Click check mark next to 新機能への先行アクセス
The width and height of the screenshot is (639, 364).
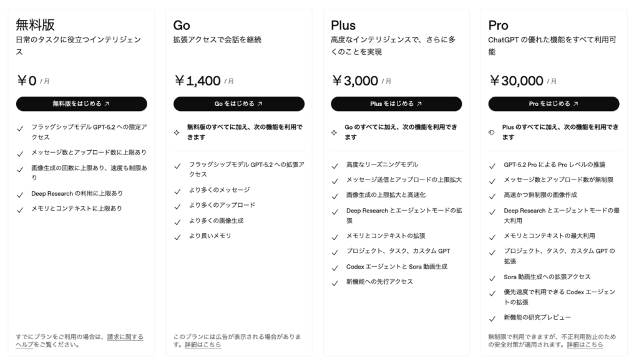[334, 282]
